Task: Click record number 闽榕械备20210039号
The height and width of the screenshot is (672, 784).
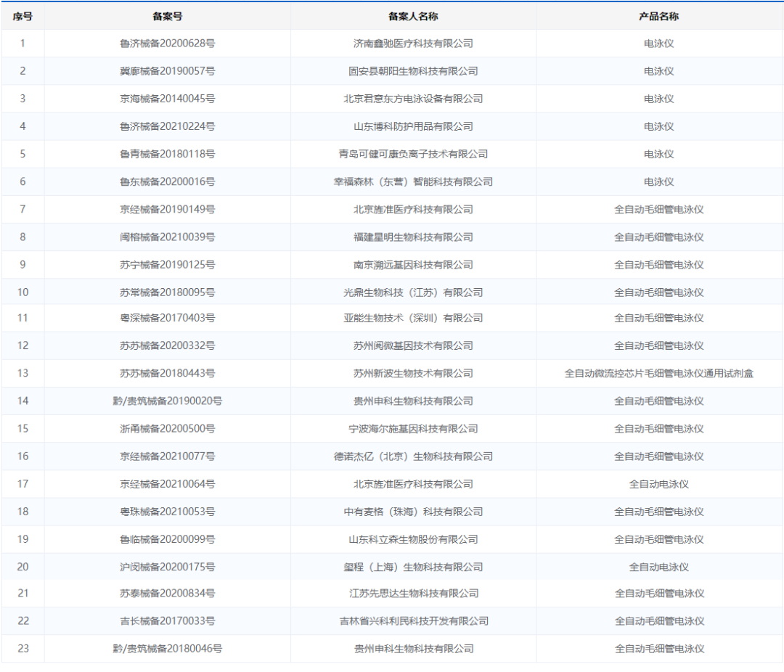Action: pos(168,237)
